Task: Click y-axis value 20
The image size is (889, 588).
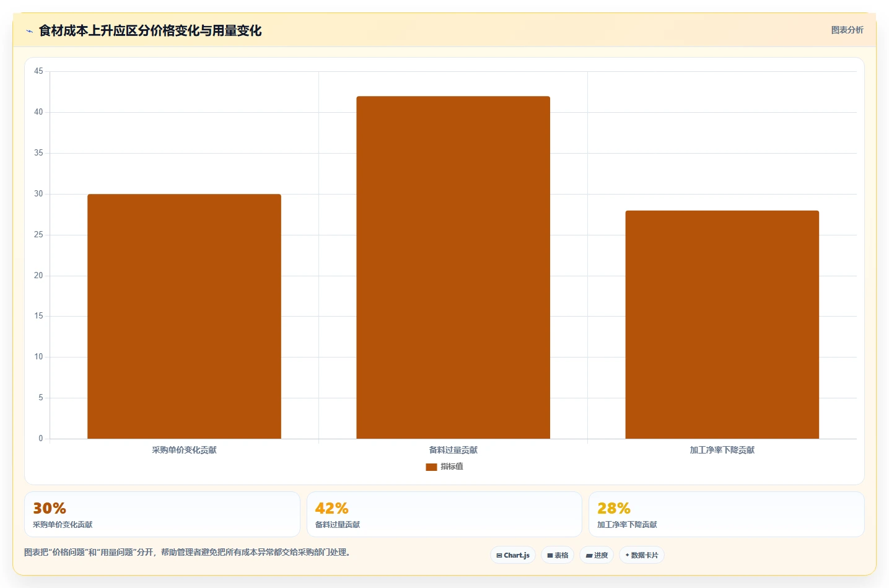Action: 38,276
